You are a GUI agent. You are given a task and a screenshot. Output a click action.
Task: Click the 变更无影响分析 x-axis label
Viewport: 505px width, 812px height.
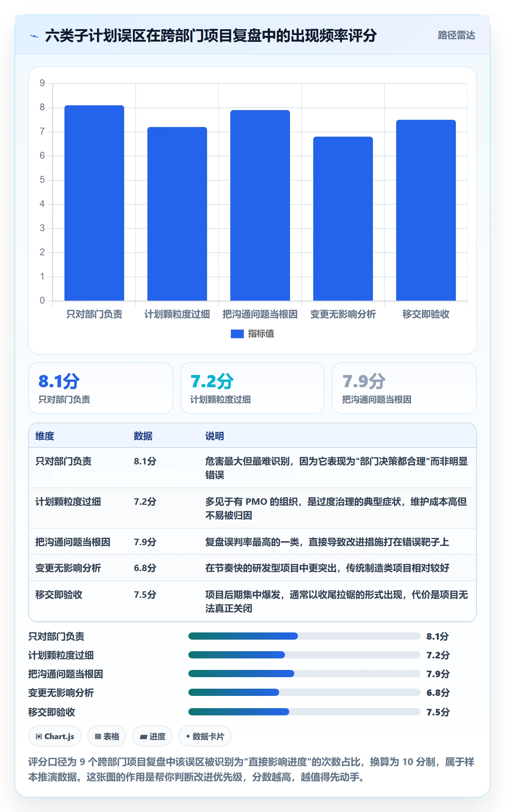coord(343,314)
